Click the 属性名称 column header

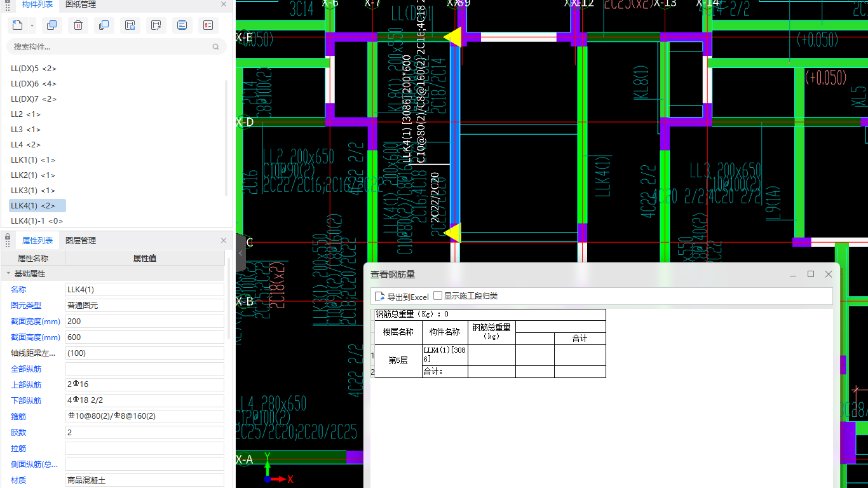point(33,258)
